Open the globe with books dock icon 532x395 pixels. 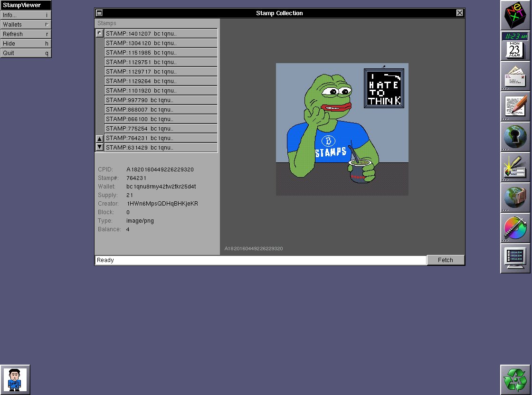pos(515,197)
